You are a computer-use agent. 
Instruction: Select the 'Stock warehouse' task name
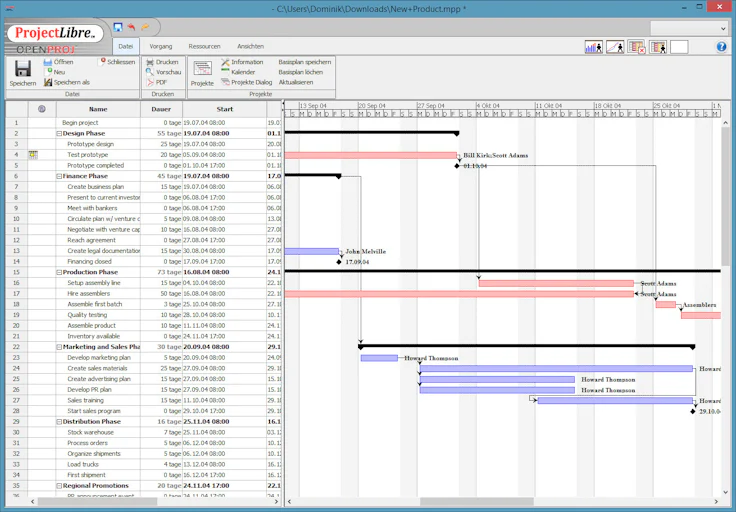[x=91, y=432]
